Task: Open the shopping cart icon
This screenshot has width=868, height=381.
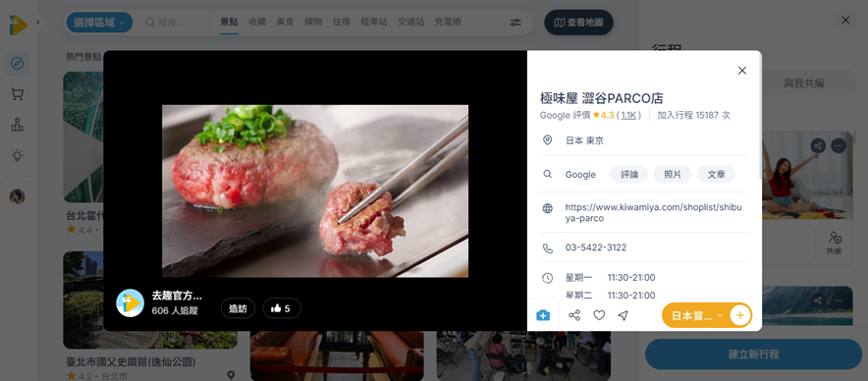Action: click(x=17, y=94)
